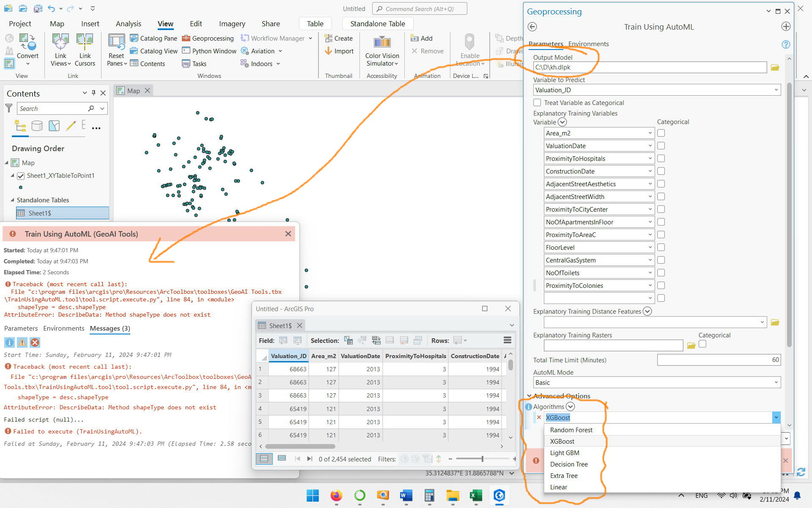
Task: Click the Output Model path field
Action: pos(650,67)
